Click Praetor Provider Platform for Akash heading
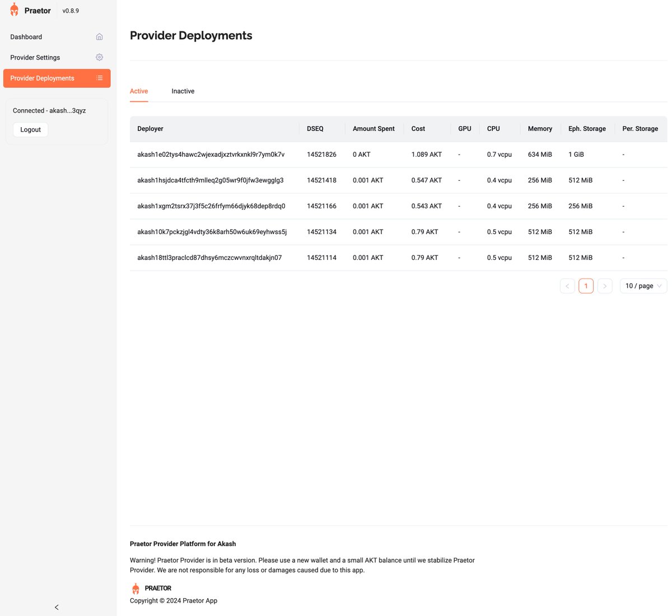 pyautogui.click(x=183, y=544)
